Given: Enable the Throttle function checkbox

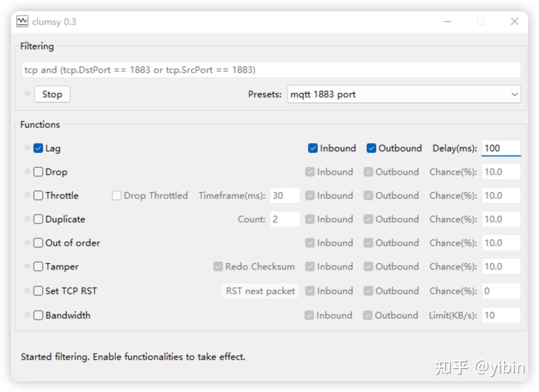Looking at the screenshot, I should (x=38, y=195).
